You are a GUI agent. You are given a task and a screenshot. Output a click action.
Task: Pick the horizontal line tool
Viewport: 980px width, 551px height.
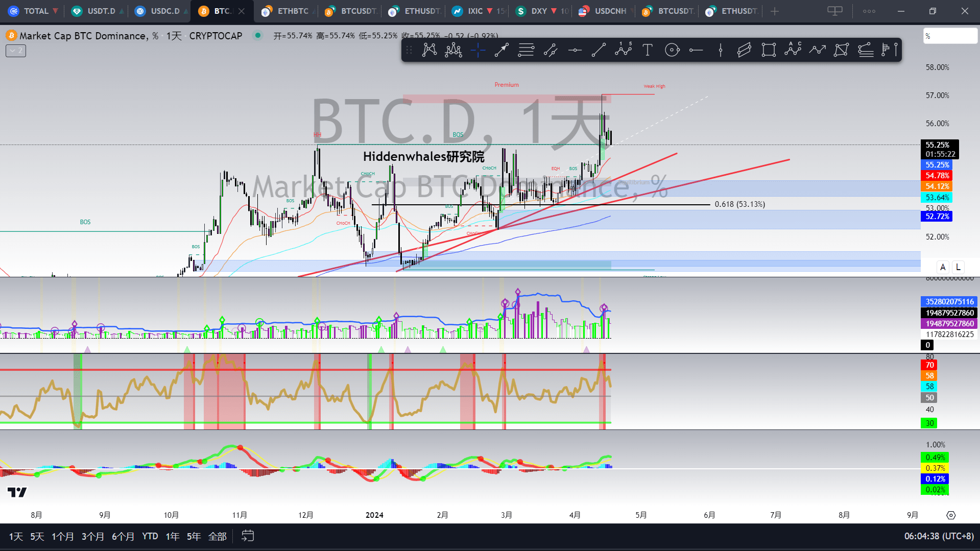(x=575, y=50)
